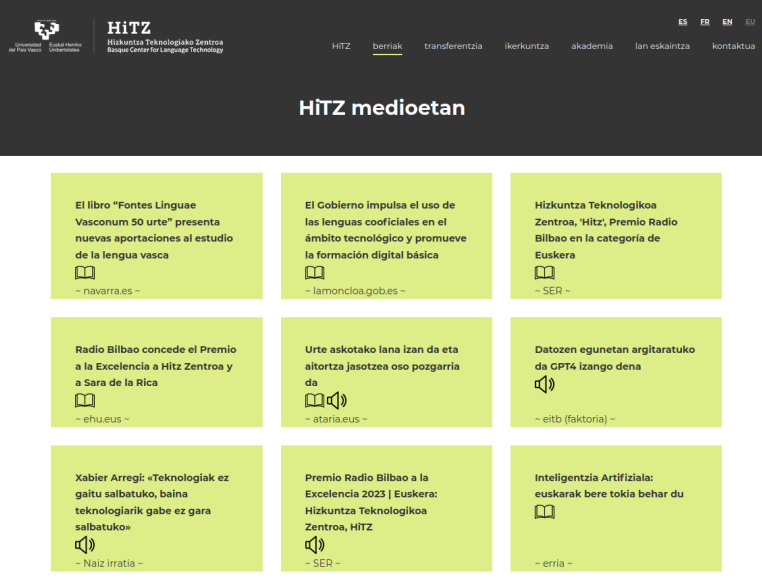Image resolution: width=762 pixels, height=580 pixels.
Task: Play the speaker icon in the eitb faktoria card
Action: (545, 384)
